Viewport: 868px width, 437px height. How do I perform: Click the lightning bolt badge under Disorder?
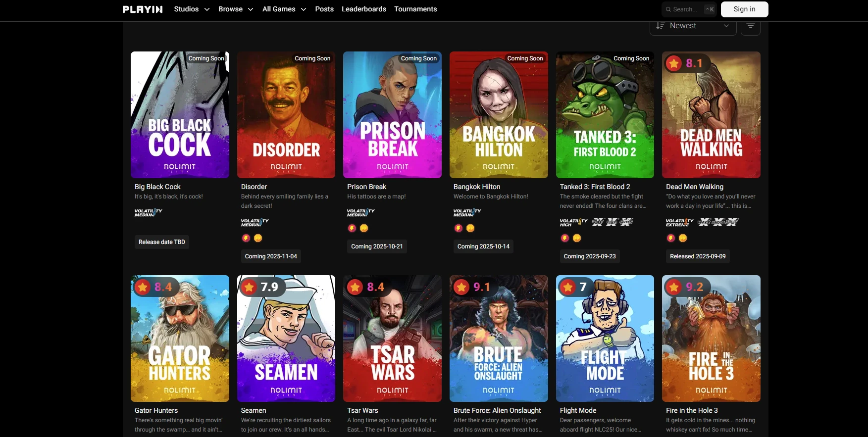(246, 238)
